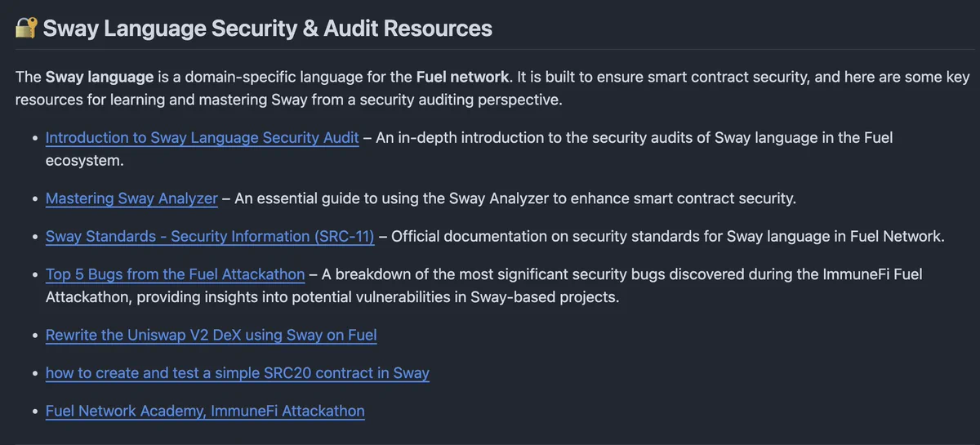Click the bold text 'Sway language'
This screenshot has height=445, width=980.
click(100, 78)
